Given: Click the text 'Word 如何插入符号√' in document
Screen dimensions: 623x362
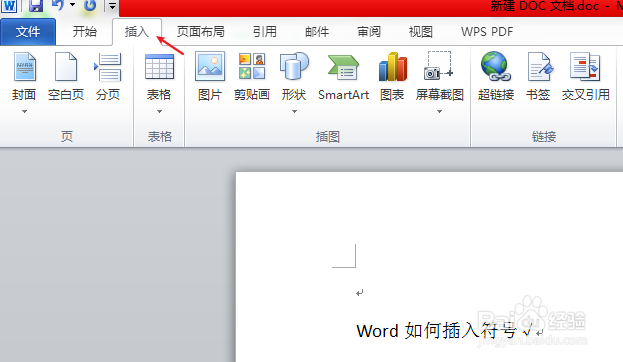Looking at the screenshot, I should coord(445,331).
